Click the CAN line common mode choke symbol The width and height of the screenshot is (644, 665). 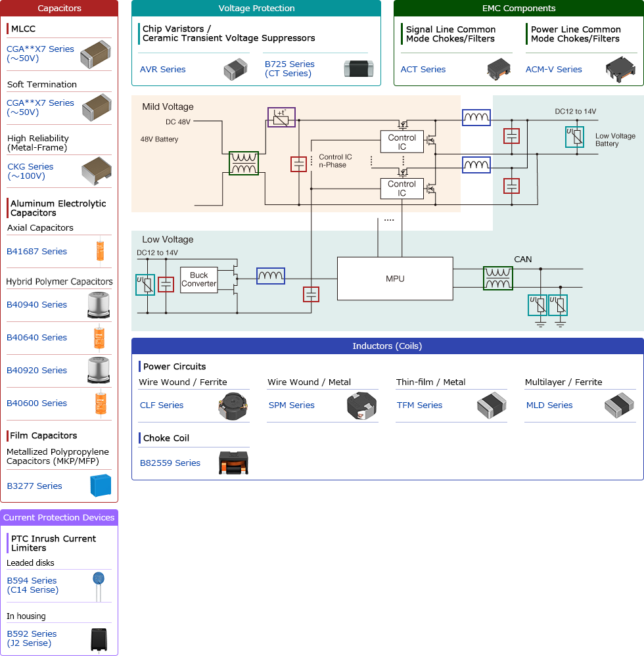tap(498, 278)
